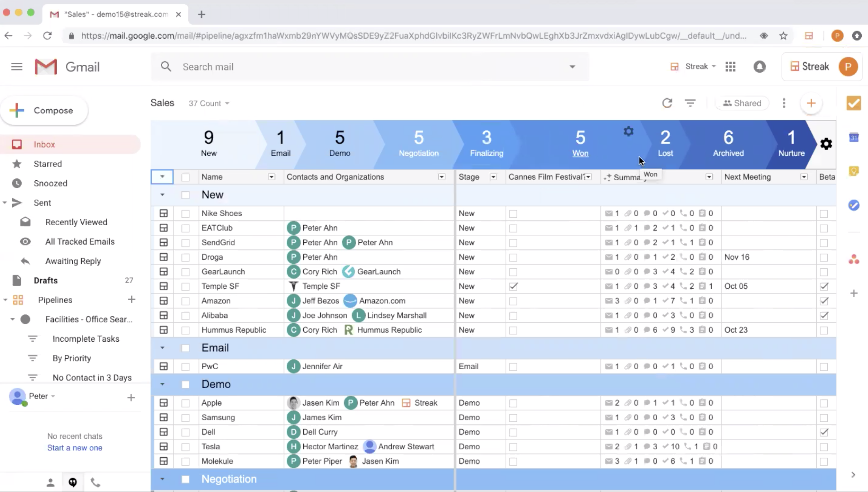The height and width of the screenshot is (492, 868).
Task: Open the Asana sidebar add-on
Action: tap(854, 259)
